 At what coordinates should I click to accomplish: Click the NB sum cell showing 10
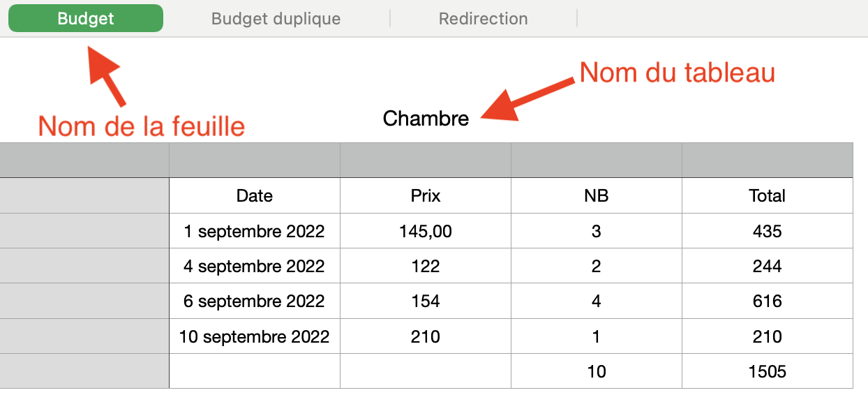point(597,371)
